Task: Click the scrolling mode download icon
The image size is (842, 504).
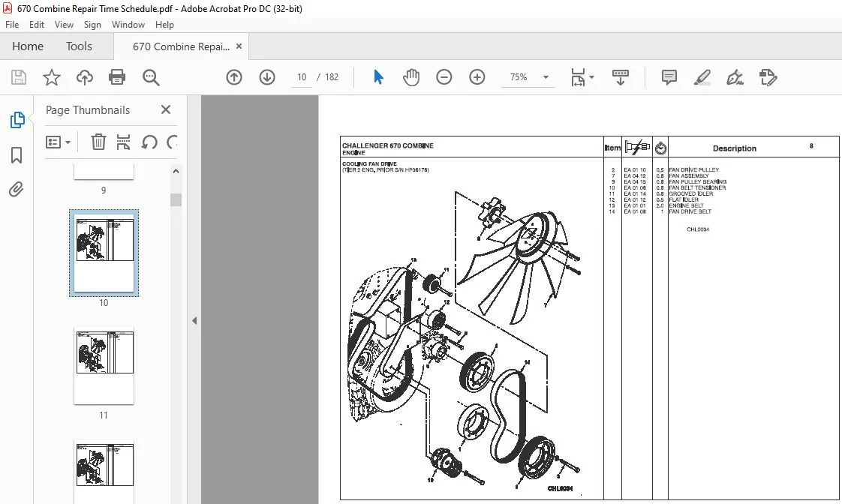Action: tap(620, 77)
